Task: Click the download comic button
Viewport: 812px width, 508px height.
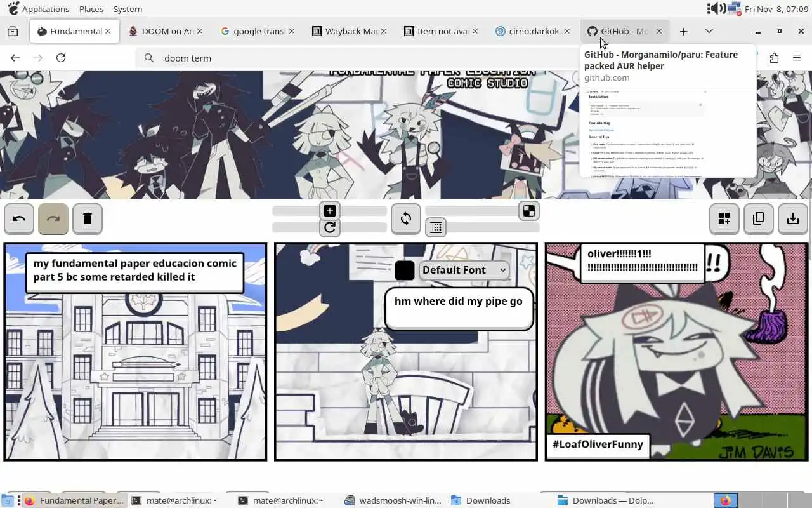Action: (x=793, y=218)
